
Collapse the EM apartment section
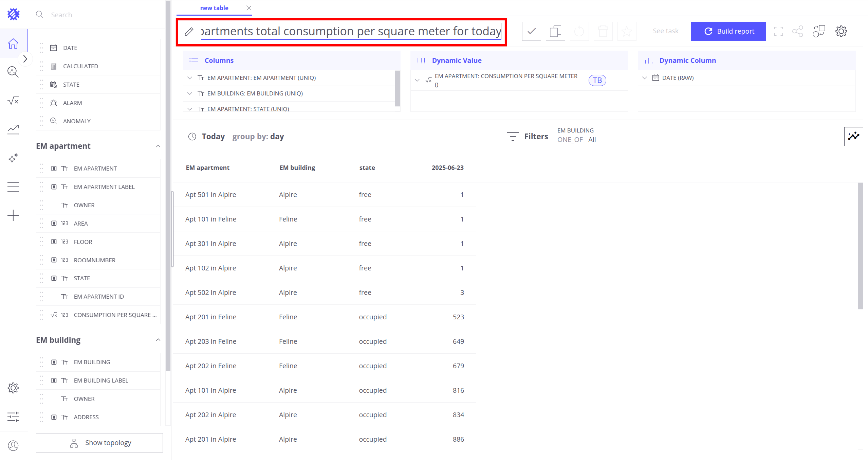[158, 146]
